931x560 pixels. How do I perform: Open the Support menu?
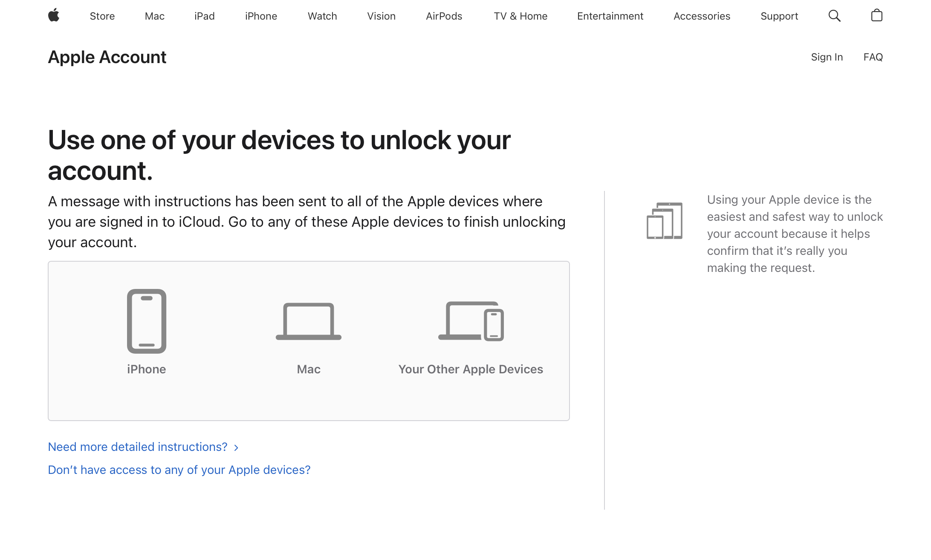pos(779,16)
